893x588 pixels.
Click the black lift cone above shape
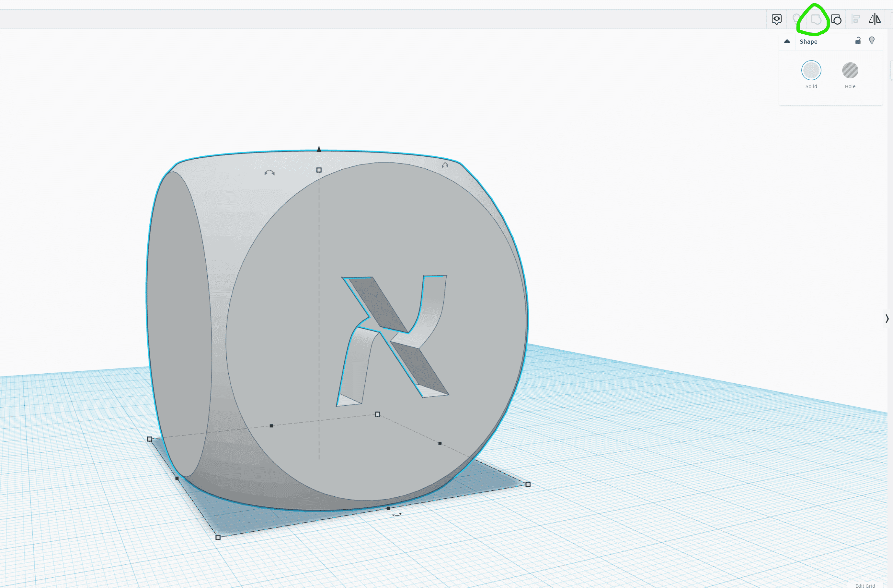click(x=319, y=149)
